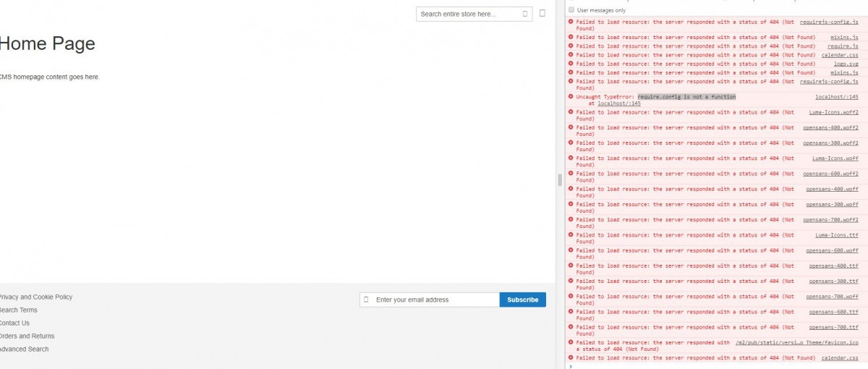The image size is (868, 369).
Task: Click the search magnifier icon in the store search box
Action: click(525, 14)
